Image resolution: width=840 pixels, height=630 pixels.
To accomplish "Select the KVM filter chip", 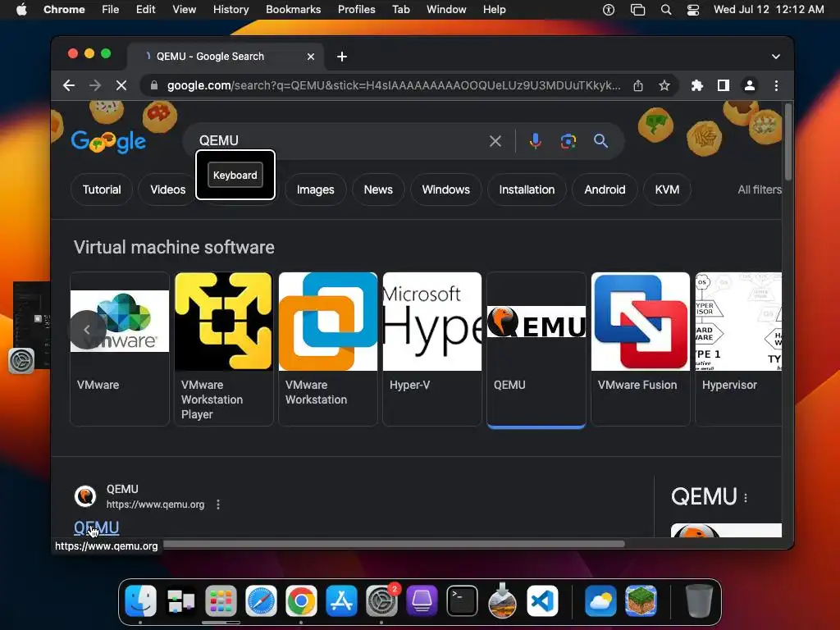I will (x=667, y=189).
